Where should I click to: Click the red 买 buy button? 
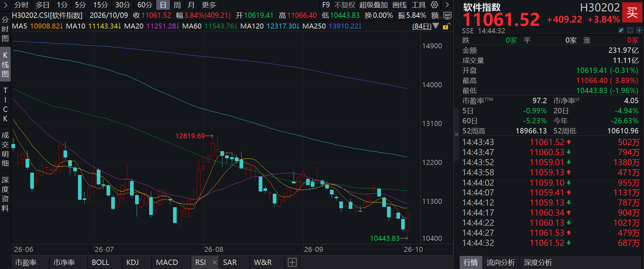(x=632, y=12)
